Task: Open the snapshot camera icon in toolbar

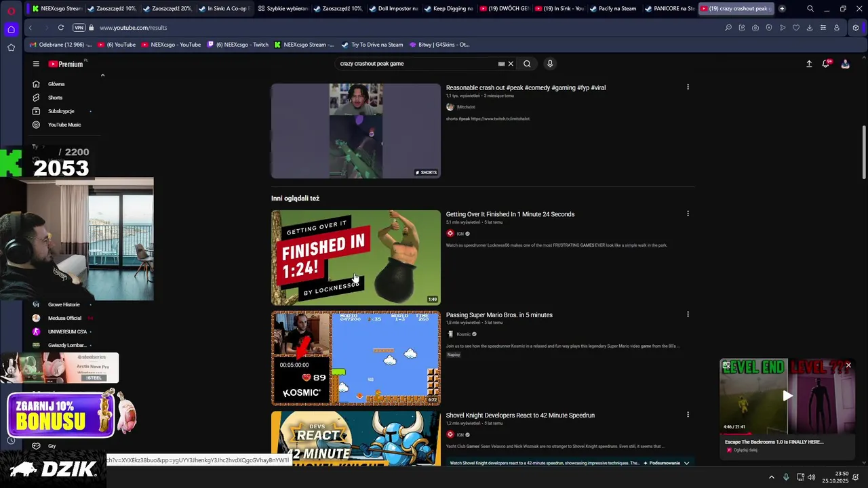Action: point(755,28)
